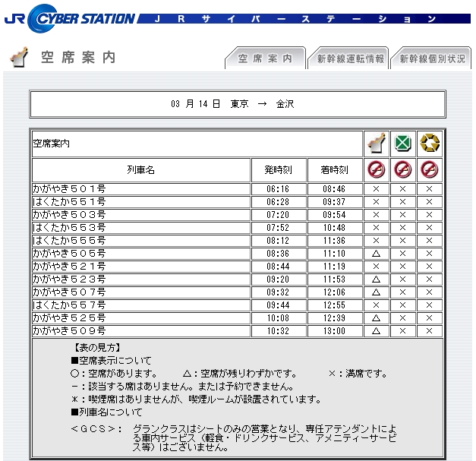Click departure time 08:36

tap(278, 253)
